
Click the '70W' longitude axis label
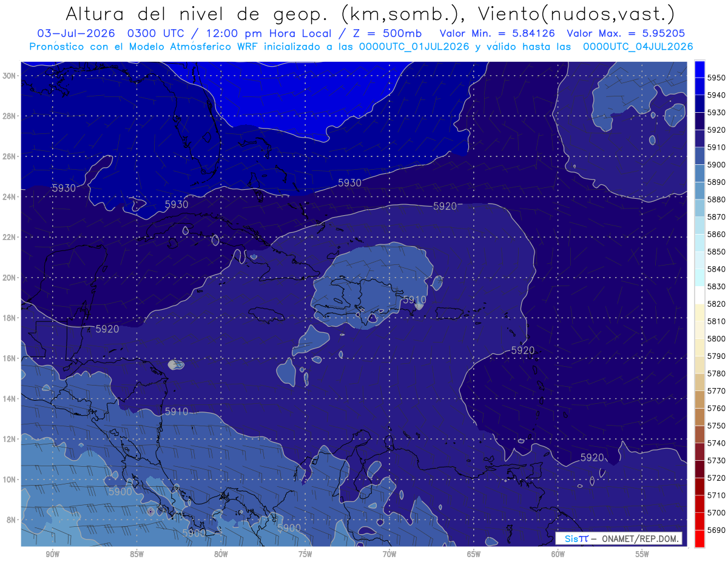tap(389, 555)
